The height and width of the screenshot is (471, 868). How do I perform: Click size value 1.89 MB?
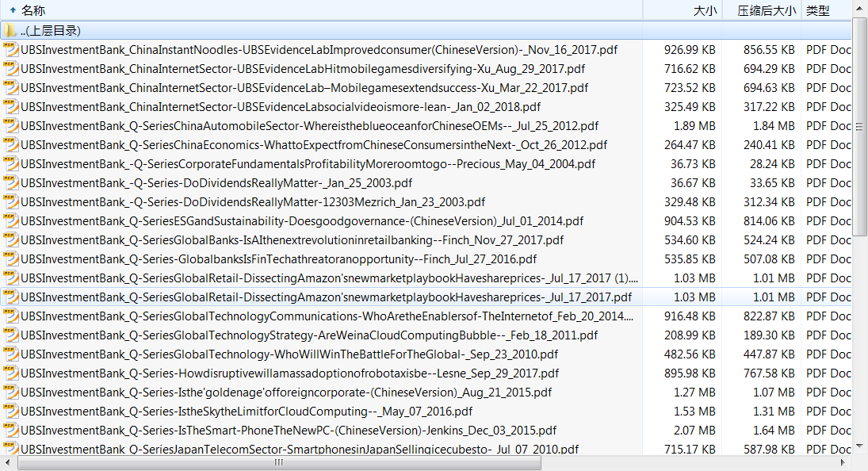pos(694,126)
